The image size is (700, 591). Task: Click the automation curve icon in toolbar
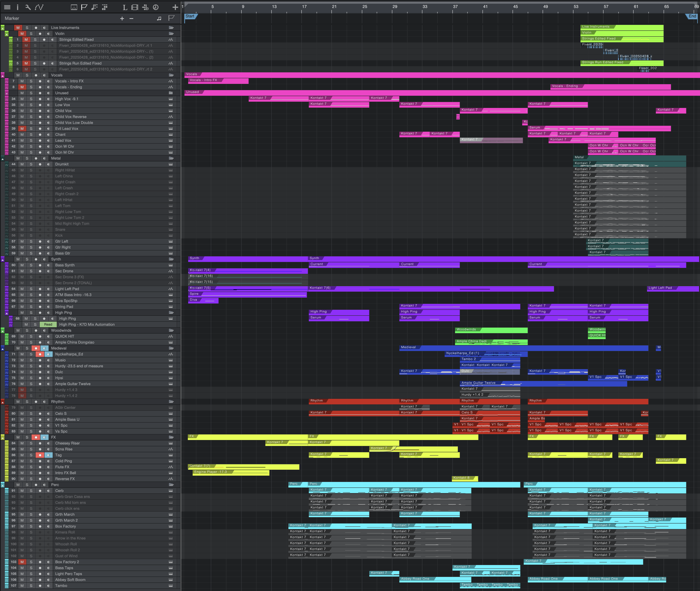point(39,7)
